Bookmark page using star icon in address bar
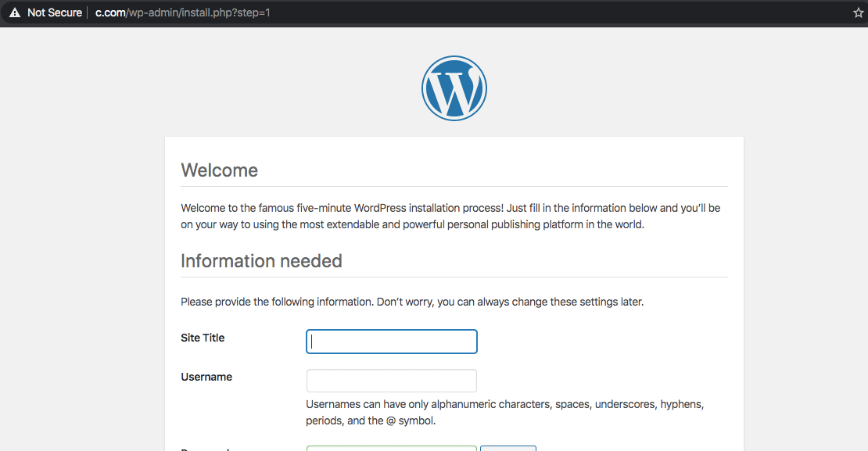Screen dimensions: 868x451 point(859,13)
